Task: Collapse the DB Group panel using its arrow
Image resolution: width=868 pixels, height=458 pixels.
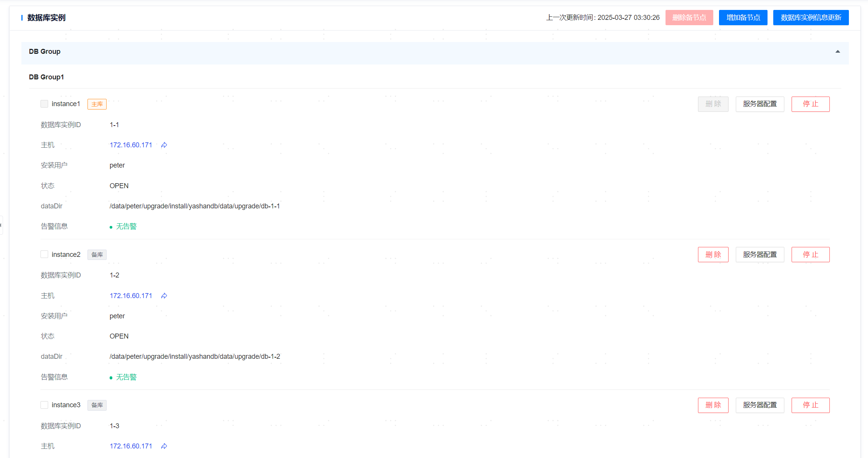Action: coord(837,52)
